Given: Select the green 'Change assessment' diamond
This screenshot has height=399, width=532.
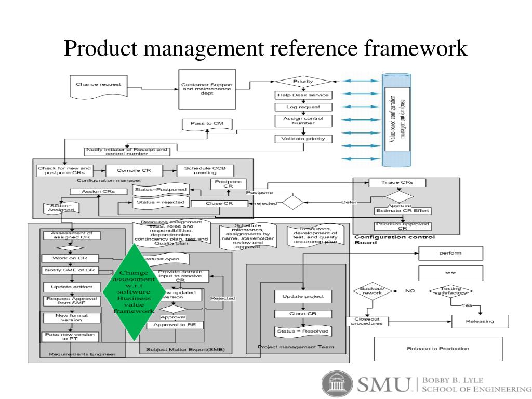Looking at the screenshot, I should tap(135, 292).
